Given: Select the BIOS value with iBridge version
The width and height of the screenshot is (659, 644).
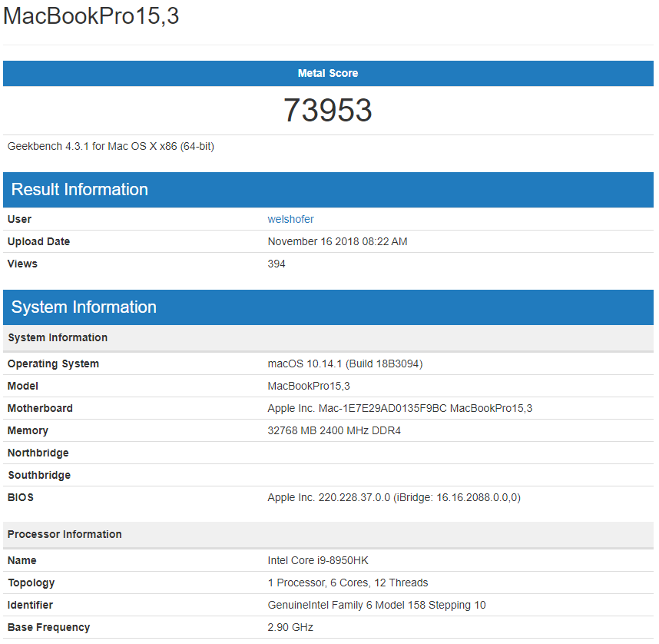Looking at the screenshot, I should click(x=394, y=498).
